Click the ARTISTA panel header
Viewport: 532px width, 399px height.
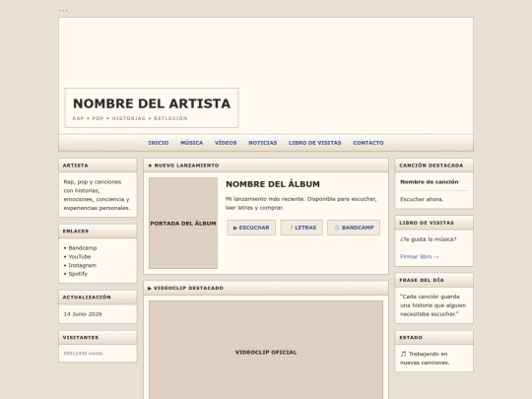pos(98,166)
